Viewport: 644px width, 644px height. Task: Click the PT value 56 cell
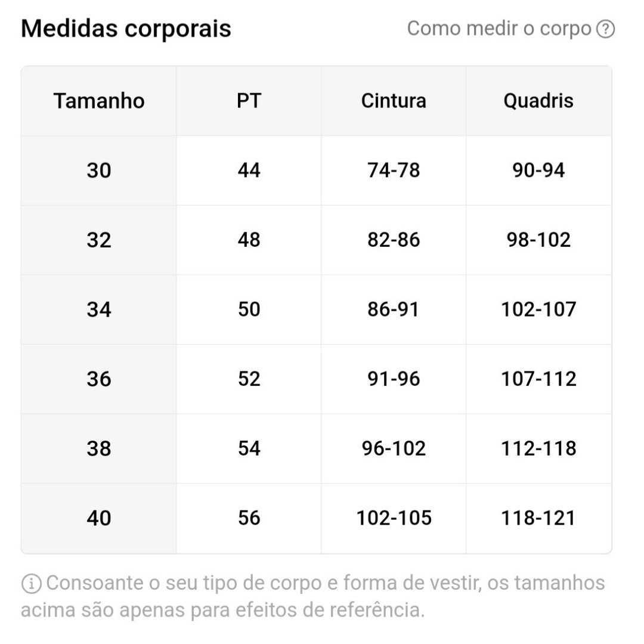coord(249,518)
